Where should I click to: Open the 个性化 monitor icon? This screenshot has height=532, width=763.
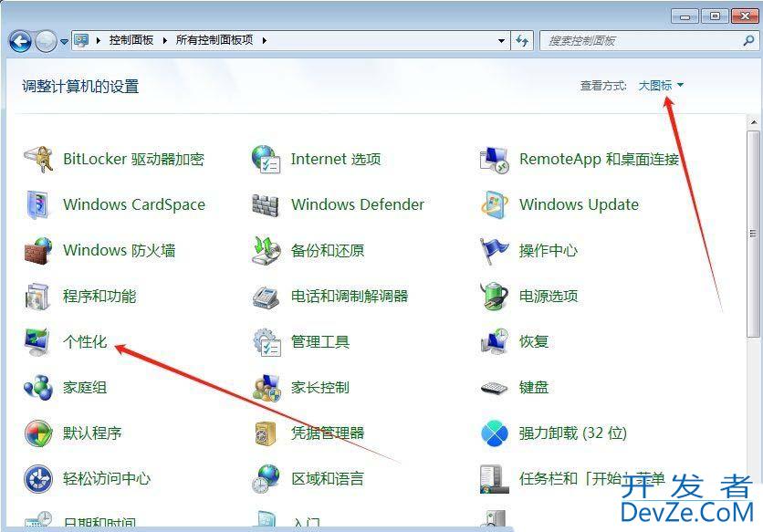pyautogui.click(x=38, y=341)
